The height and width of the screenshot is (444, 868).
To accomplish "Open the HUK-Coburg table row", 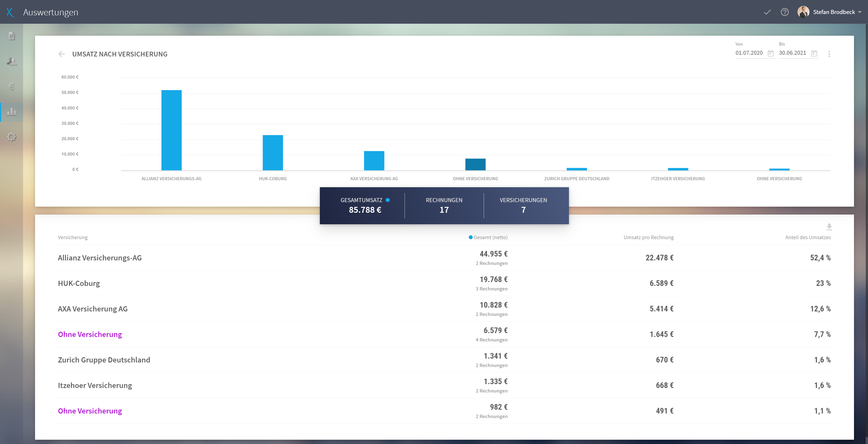I will tap(444, 283).
